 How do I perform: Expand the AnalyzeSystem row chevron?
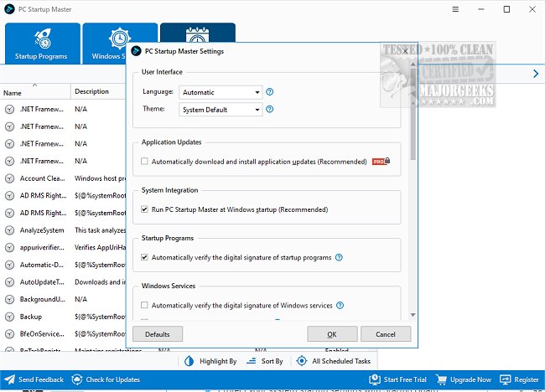[x=10, y=230]
